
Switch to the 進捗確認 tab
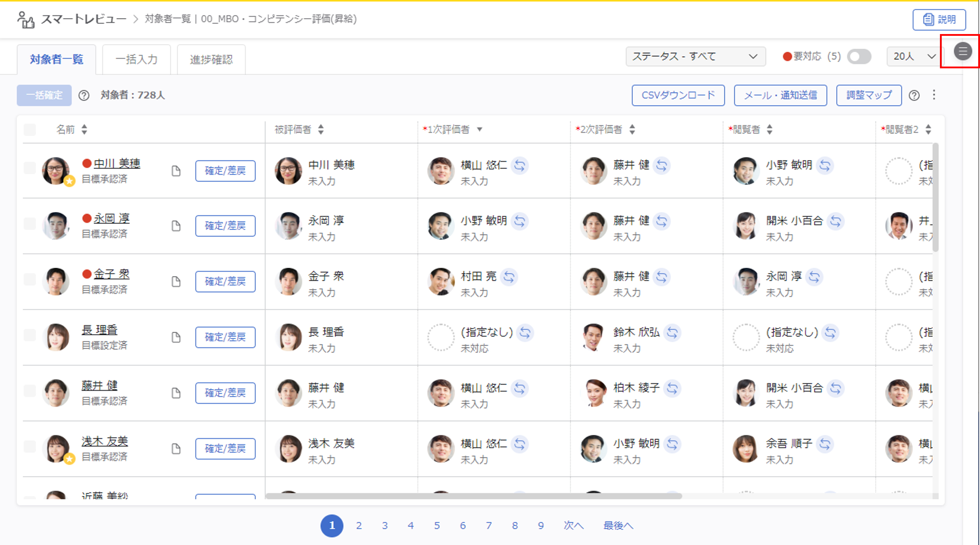[211, 59]
